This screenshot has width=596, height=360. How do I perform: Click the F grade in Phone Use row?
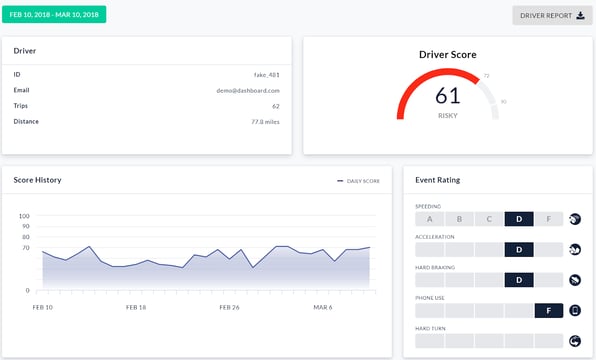tap(548, 311)
